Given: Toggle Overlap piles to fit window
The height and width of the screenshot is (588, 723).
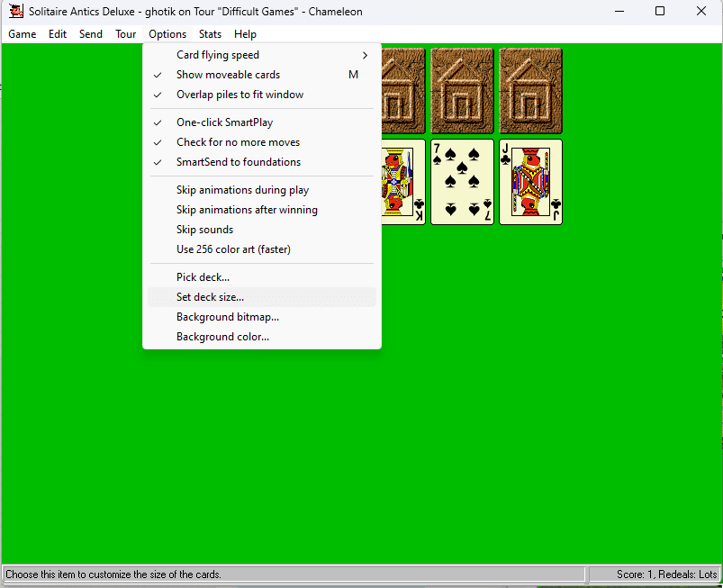Looking at the screenshot, I should pos(262,95).
